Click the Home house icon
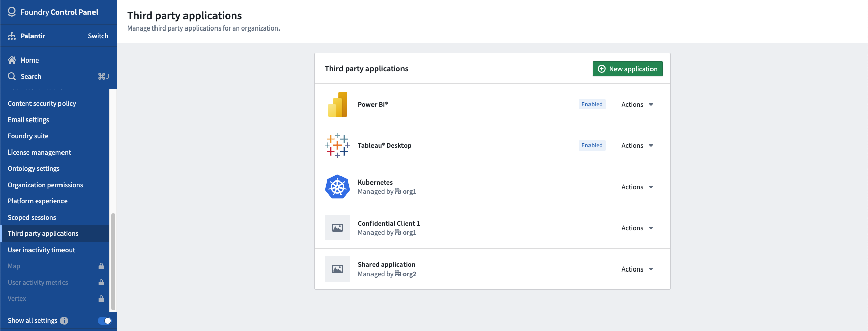868x331 pixels. click(x=12, y=60)
